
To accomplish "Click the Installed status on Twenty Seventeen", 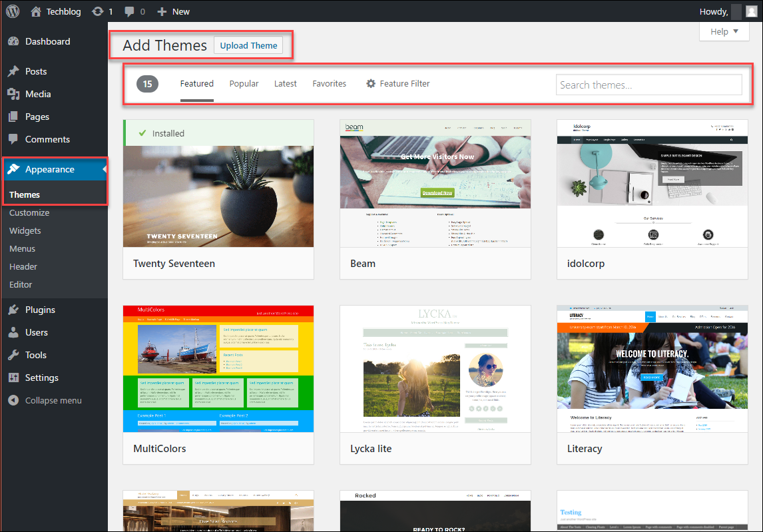I will 168,133.
